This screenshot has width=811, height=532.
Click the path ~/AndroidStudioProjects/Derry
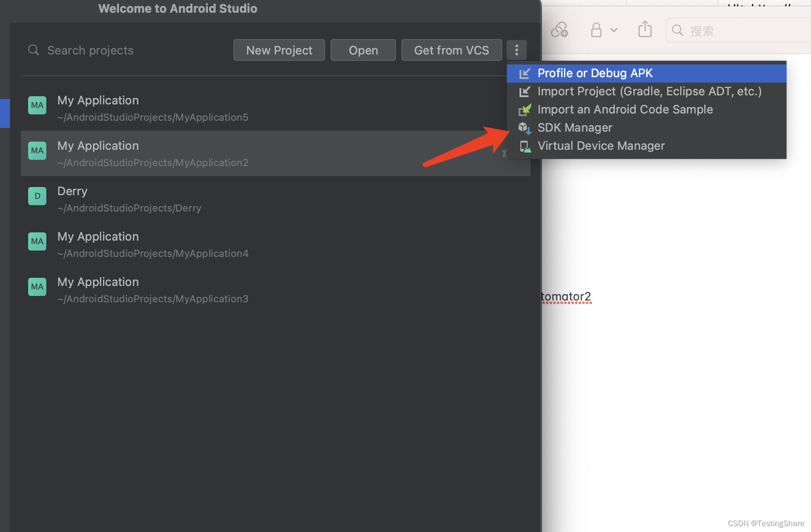click(x=129, y=208)
